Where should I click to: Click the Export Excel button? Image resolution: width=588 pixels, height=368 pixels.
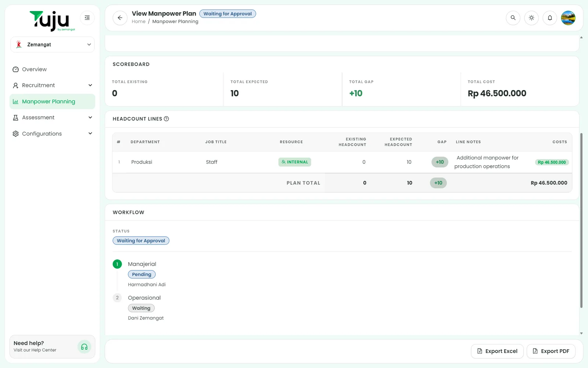[497, 351]
